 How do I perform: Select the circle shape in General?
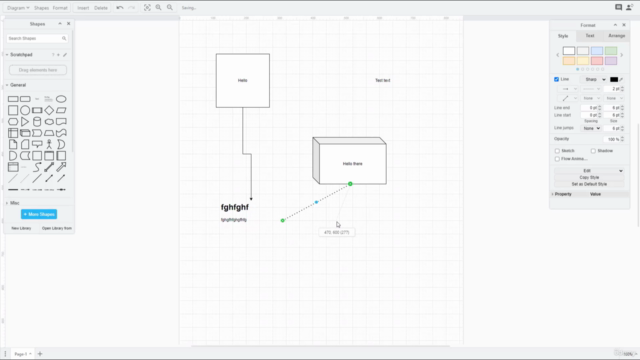25,110
